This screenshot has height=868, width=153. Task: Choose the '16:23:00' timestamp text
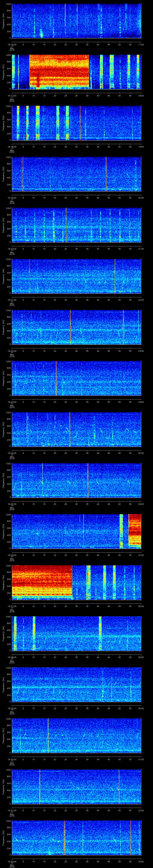[x=12, y=402]
